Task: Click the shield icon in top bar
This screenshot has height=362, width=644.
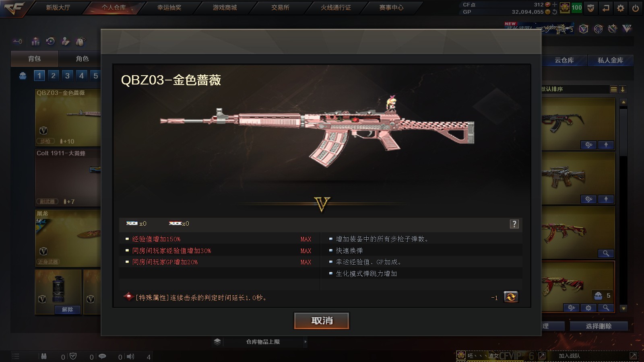Action: tap(590, 8)
